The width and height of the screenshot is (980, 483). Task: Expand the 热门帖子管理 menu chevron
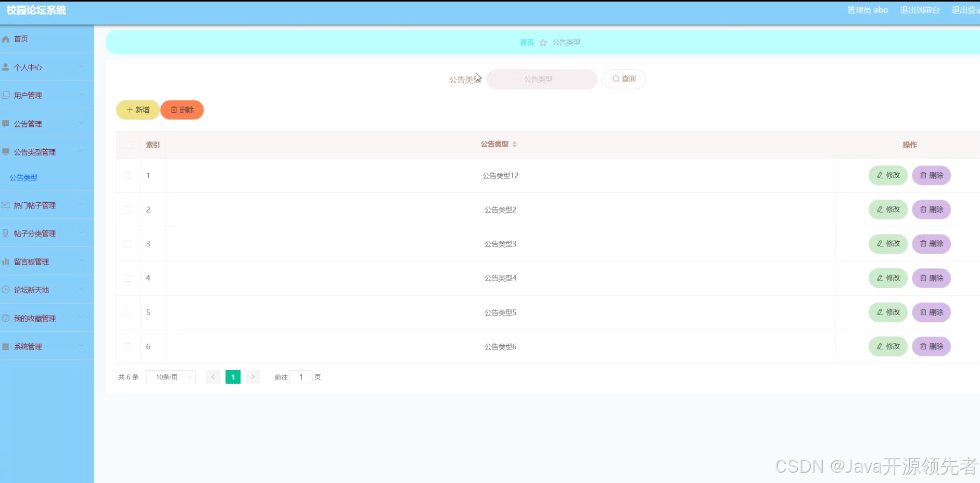[x=81, y=205]
